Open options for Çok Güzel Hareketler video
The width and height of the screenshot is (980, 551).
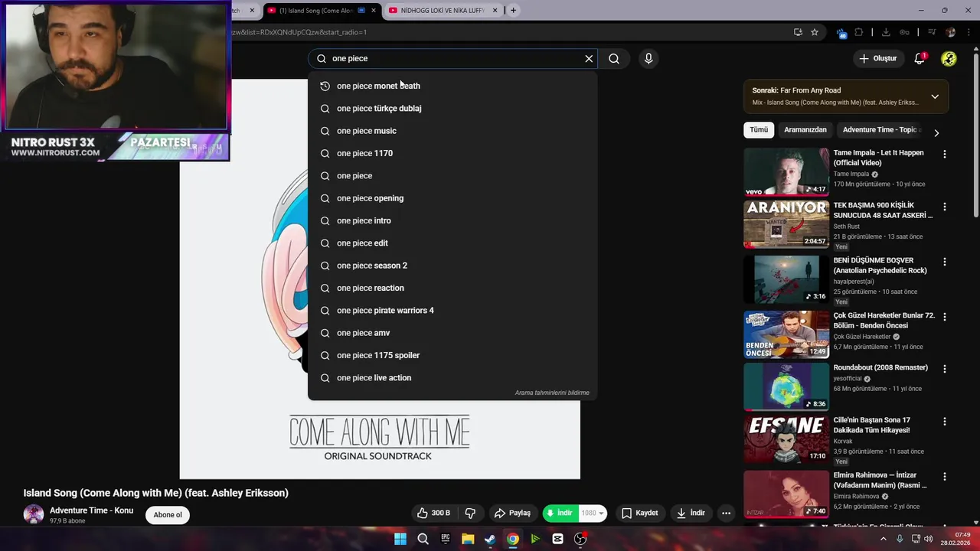(944, 317)
